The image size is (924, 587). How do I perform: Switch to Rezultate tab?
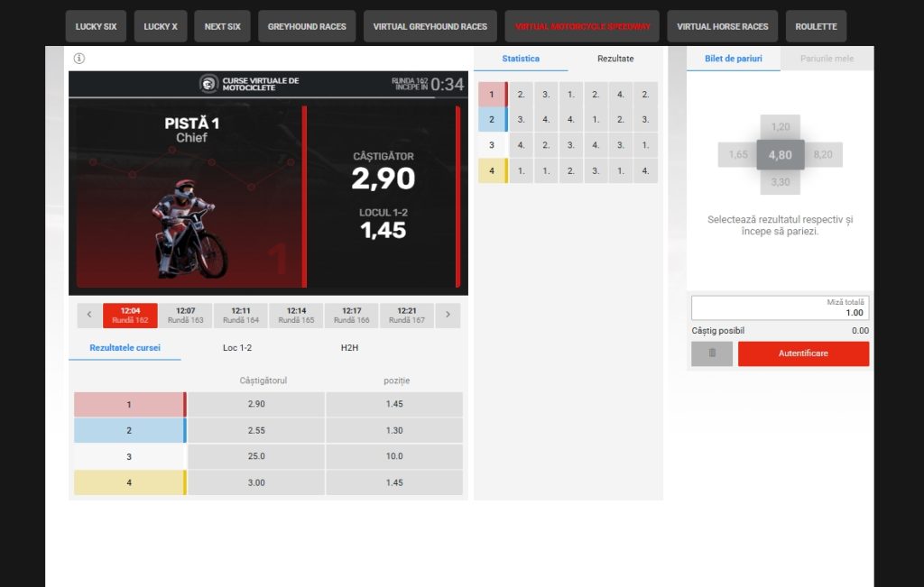615,59
